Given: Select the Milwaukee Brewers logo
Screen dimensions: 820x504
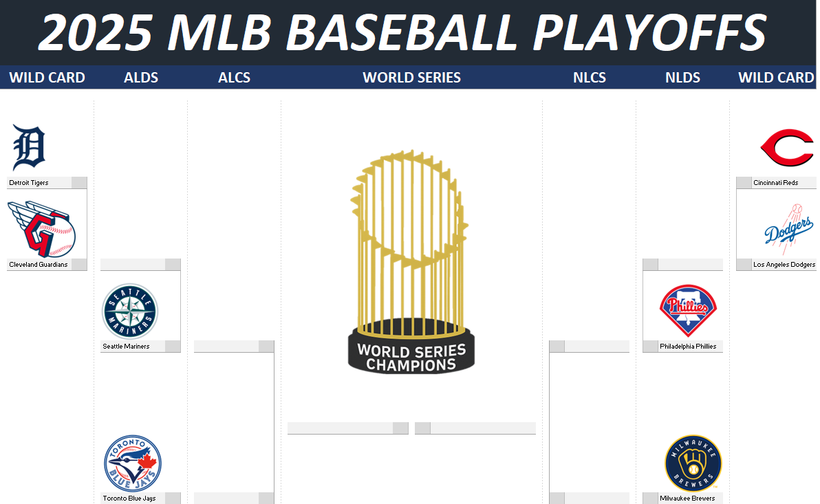Looking at the screenshot, I should 693,463.
